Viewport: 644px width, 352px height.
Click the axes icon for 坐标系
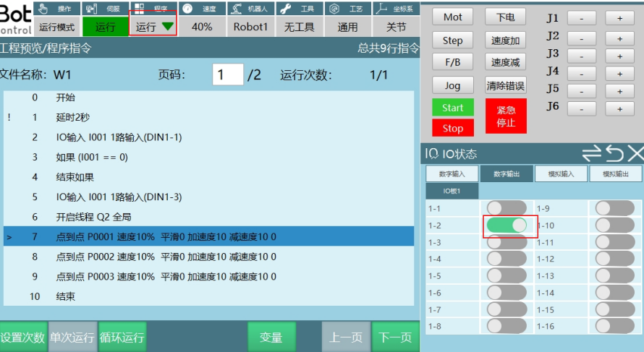(381, 9)
